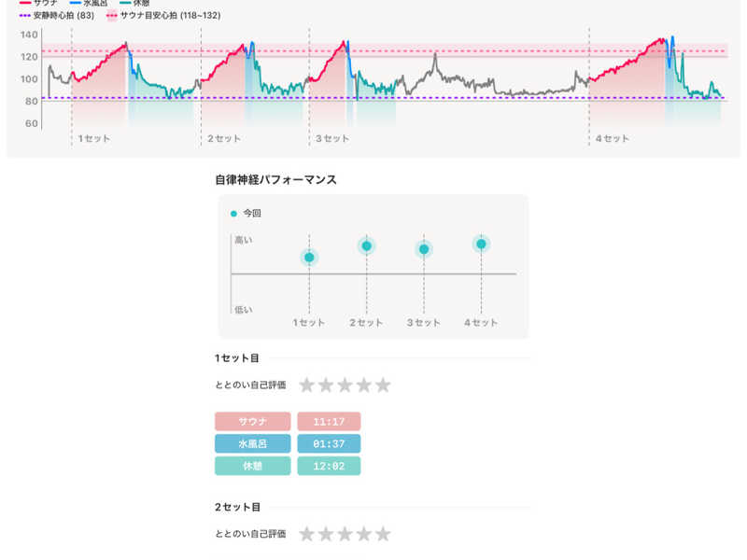This screenshot has width=747, height=560.
Task: Toggle the サウナ series in chart legend
Action: point(39,4)
